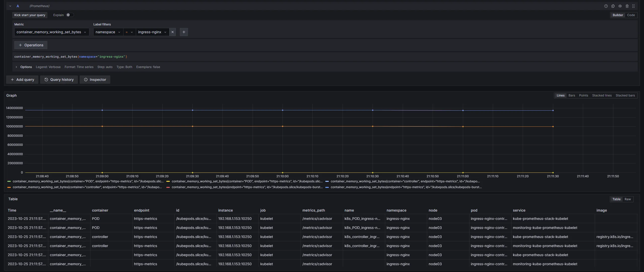This screenshot has height=272, width=644.
Task: Remove the namespace label filter (X)
Action: coord(172,32)
